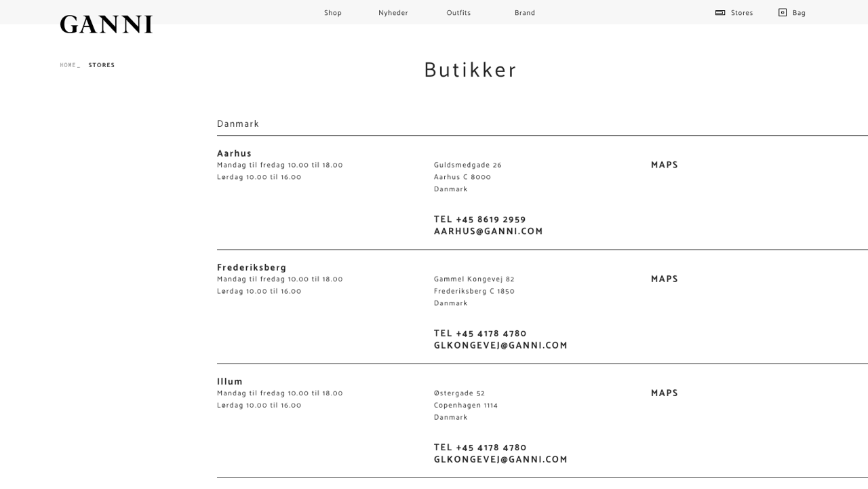The width and height of the screenshot is (868, 489).
Task: Click the GANNI logo
Action: tap(106, 25)
